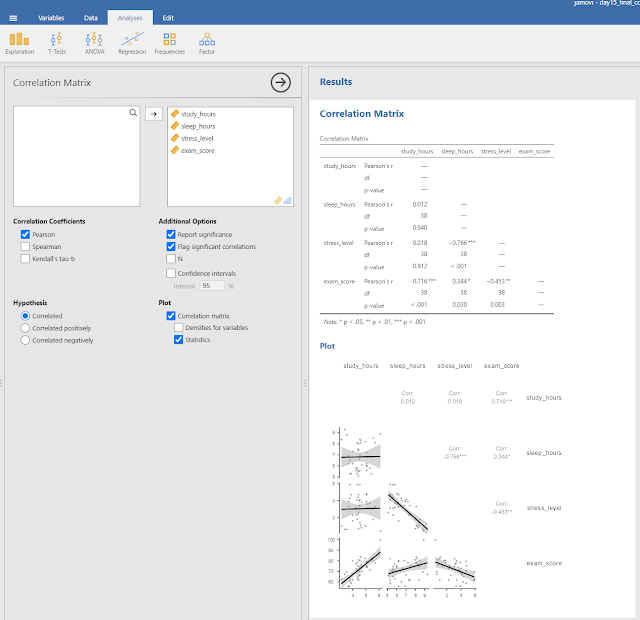Click the sleep_hours ruler icon
The height and width of the screenshot is (620, 640).
tap(175, 126)
